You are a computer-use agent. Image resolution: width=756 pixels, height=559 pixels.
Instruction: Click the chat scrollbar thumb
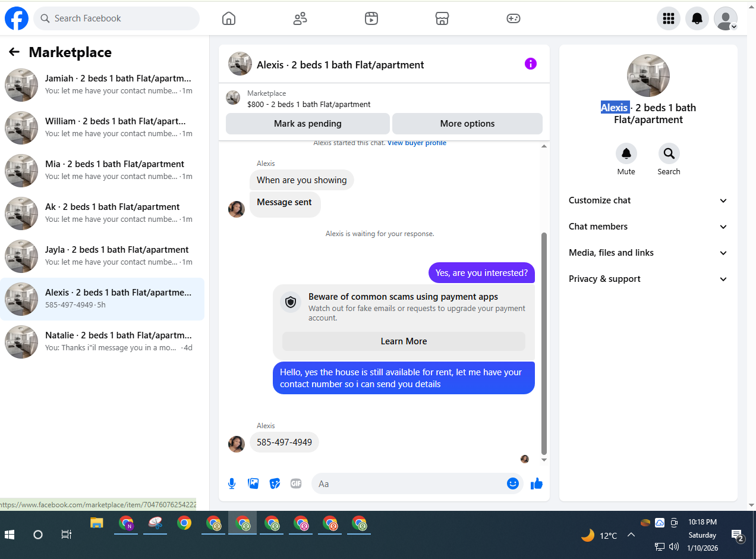[x=544, y=343]
